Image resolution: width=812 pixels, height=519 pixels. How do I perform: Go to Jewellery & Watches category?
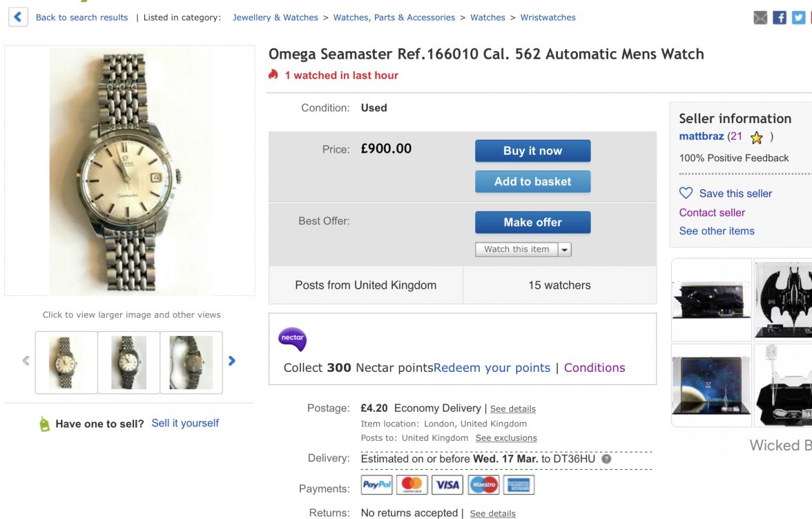275,17
